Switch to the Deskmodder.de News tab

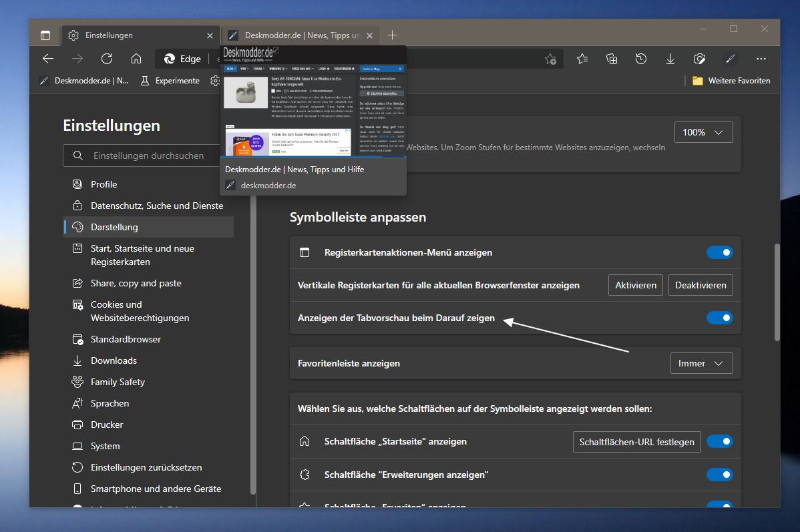pyautogui.click(x=301, y=35)
